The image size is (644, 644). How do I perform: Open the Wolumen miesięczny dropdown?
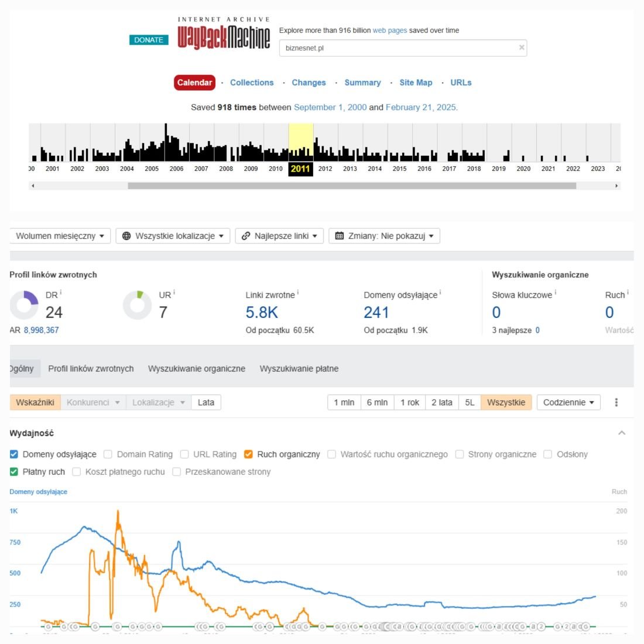[60, 236]
